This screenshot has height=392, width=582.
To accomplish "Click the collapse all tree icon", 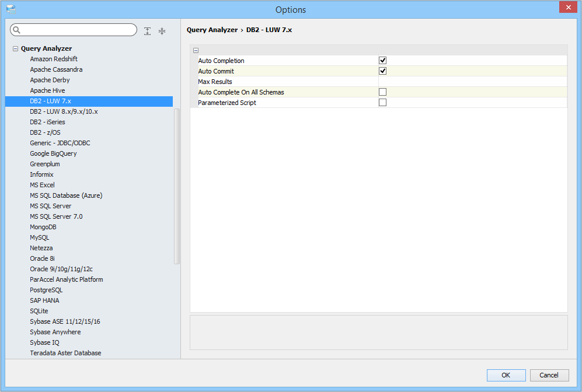I will click(x=162, y=31).
